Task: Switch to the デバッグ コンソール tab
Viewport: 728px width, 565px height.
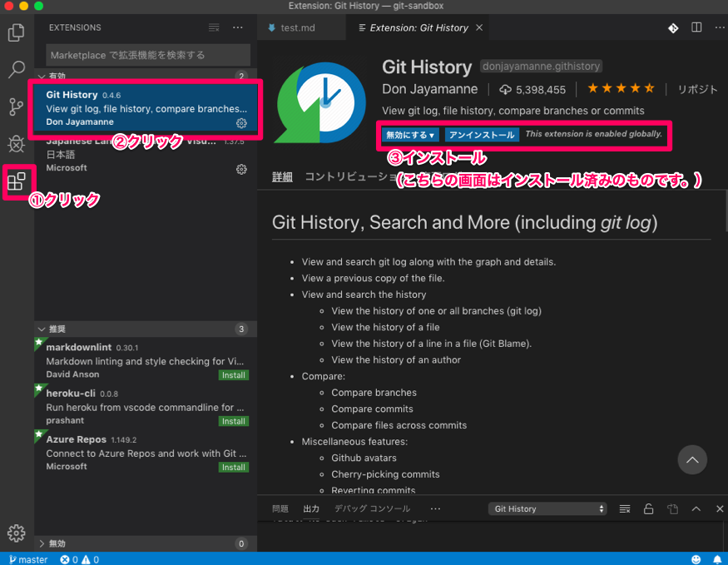Action: coord(372,508)
